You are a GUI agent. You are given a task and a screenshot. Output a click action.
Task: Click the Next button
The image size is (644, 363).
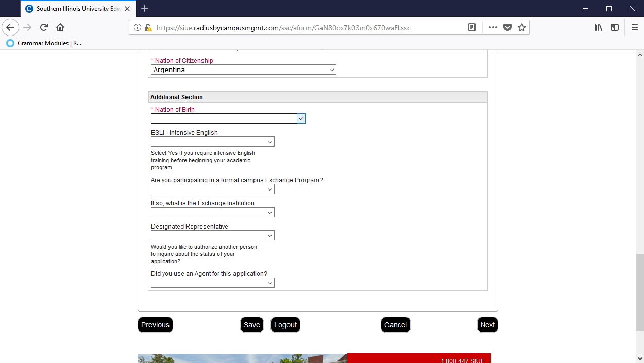[487, 325]
